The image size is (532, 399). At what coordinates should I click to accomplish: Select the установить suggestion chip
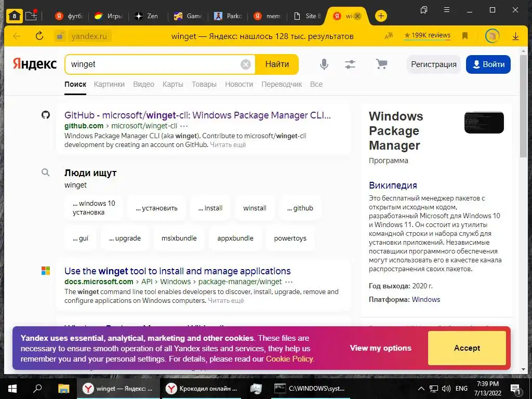156,208
